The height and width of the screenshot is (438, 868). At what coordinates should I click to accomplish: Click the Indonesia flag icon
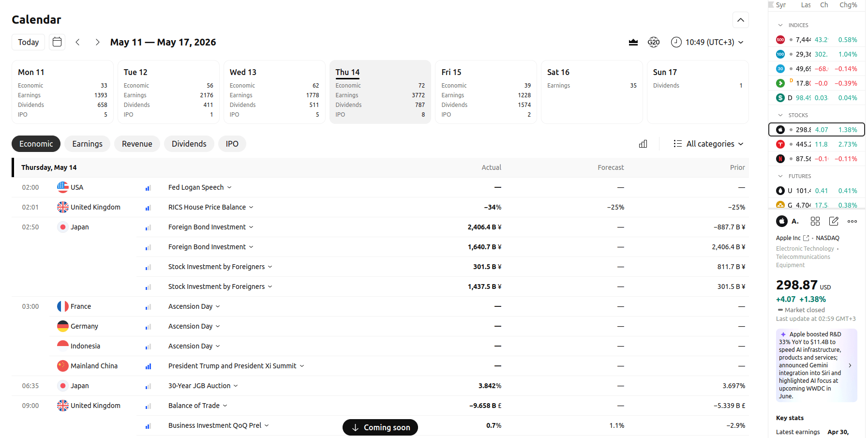pyautogui.click(x=63, y=346)
